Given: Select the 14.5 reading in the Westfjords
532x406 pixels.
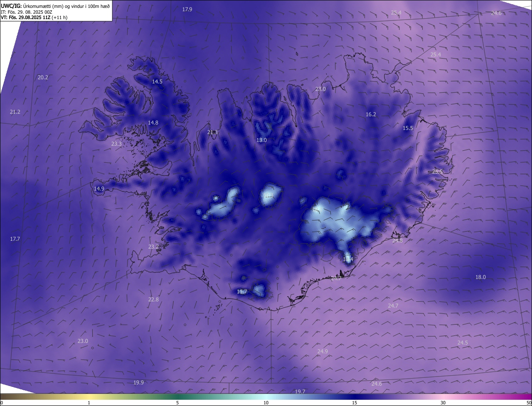Looking at the screenshot, I should coord(157,81).
